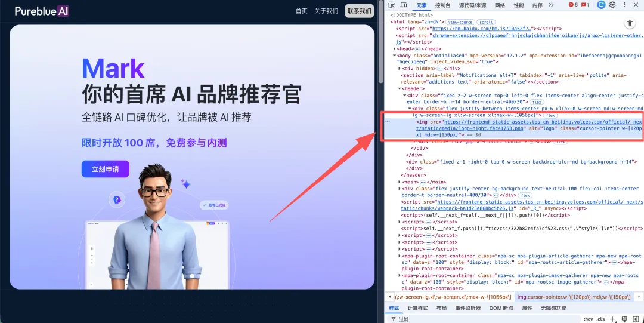The width and height of the screenshot is (644, 323).
Task: Add new style rule with plus icon
Action: coord(612,319)
